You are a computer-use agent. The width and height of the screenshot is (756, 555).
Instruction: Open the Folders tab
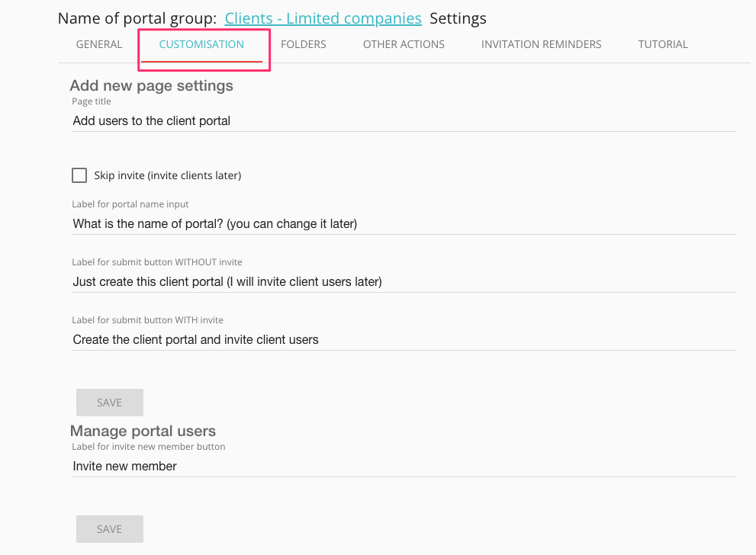pyautogui.click(x=303, y=44)
